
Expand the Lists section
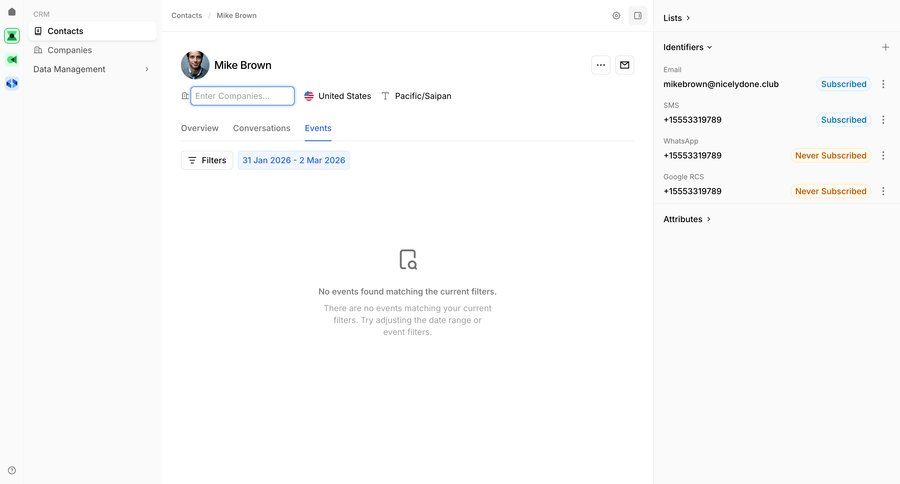pyautogui.click(x=676, y=18)
